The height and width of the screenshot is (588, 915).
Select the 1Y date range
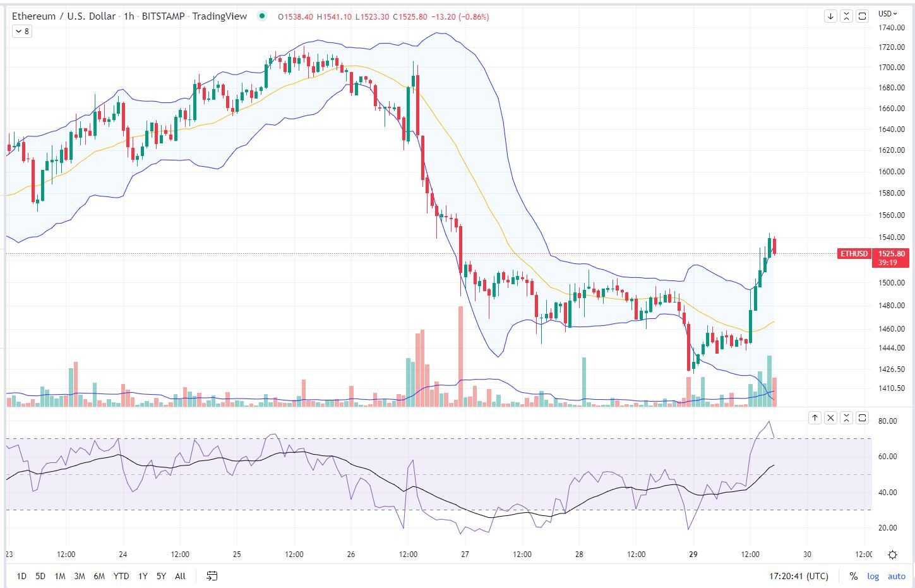tap(143, 576)
